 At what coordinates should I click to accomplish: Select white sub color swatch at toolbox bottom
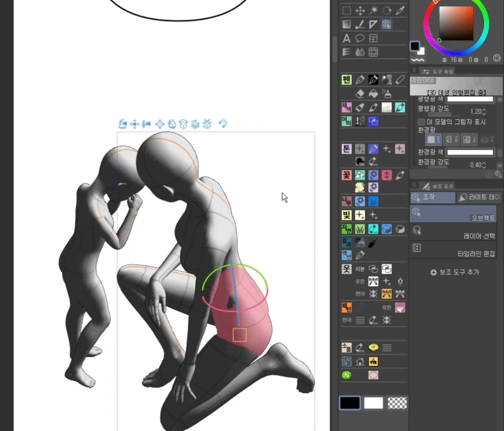click(373, 403)
